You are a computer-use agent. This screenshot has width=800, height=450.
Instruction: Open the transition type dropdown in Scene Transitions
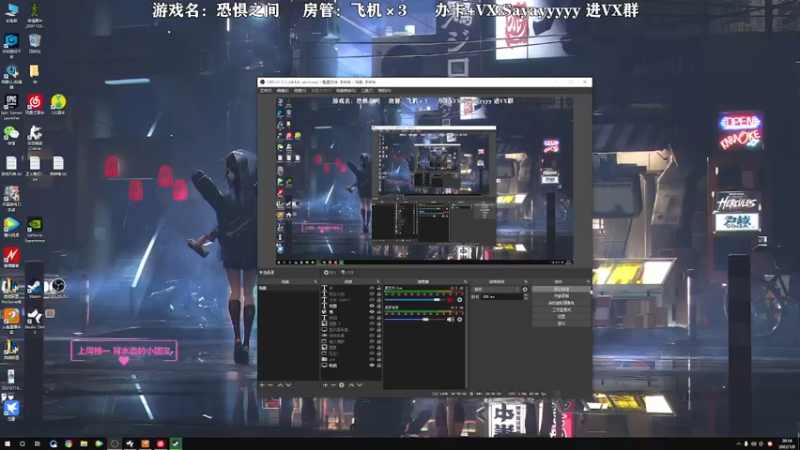coord(496,289)
